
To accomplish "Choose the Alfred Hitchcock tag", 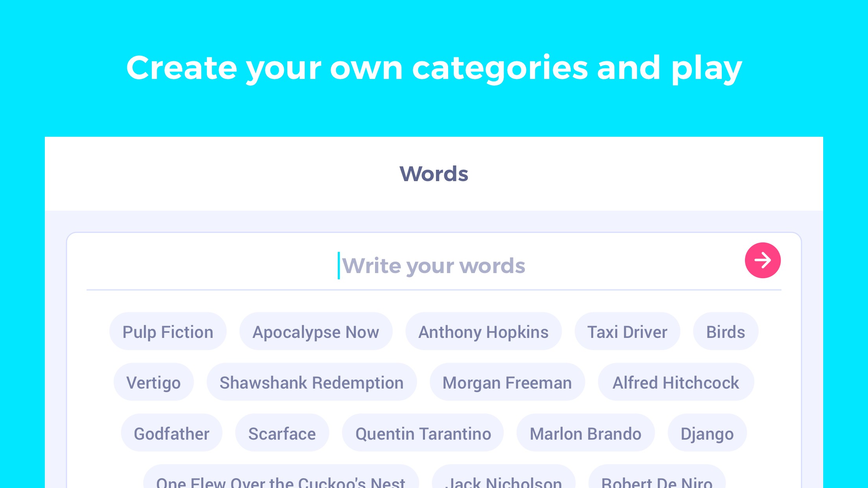I will 676,382.
